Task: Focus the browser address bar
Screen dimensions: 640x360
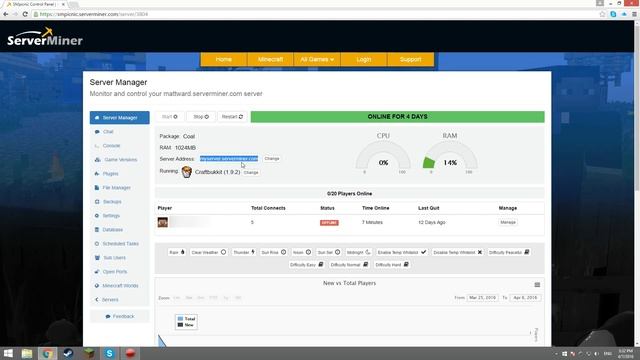Action: click(x=314, y=14)
